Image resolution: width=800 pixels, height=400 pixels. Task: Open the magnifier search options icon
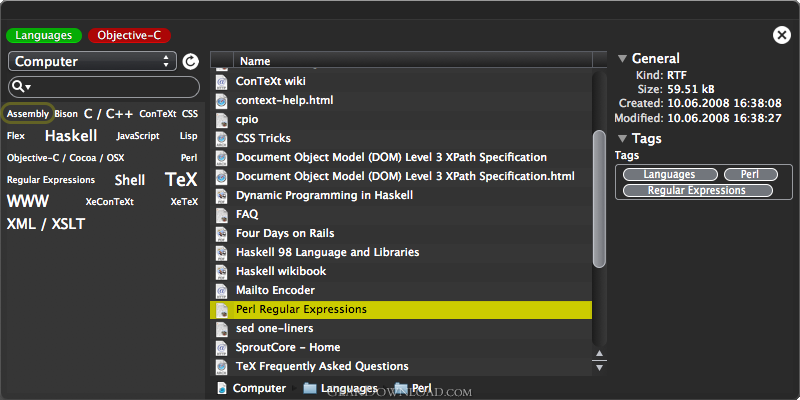[21, 87]
